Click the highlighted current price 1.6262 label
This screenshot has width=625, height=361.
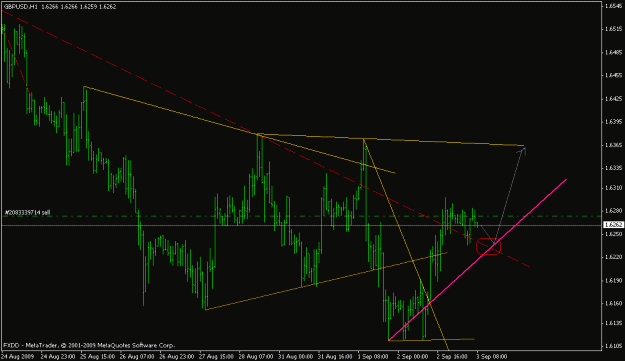(x=614, y=225)
